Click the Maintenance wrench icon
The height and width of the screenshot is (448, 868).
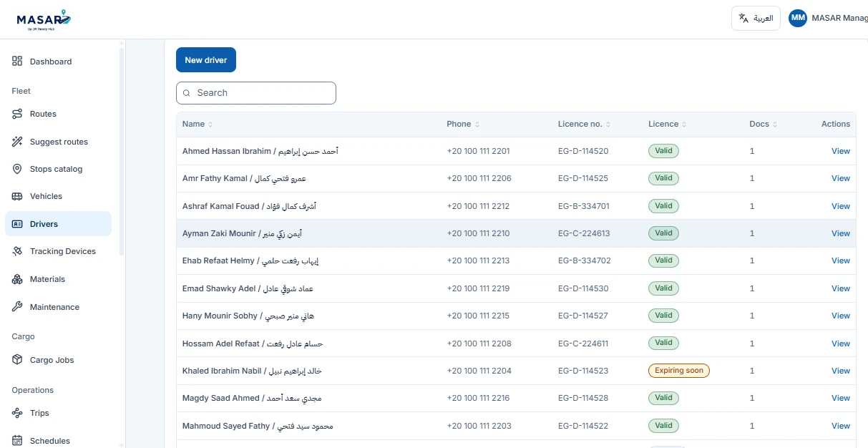coord(17,307)
